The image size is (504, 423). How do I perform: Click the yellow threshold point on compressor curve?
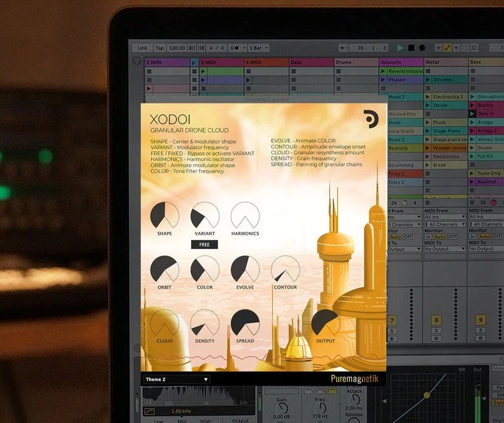[x=426, y=395]
